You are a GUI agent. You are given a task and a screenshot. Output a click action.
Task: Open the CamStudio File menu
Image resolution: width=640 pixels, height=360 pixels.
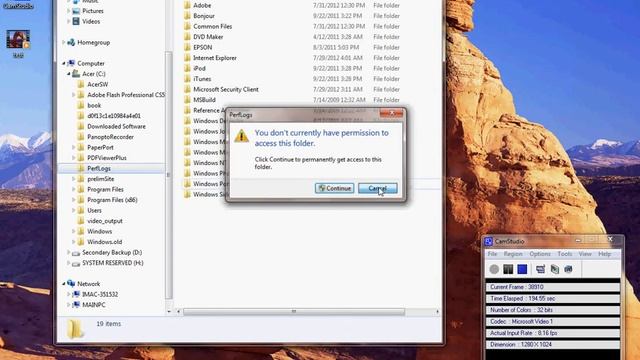pyautogui.click(x=492, y=254)
